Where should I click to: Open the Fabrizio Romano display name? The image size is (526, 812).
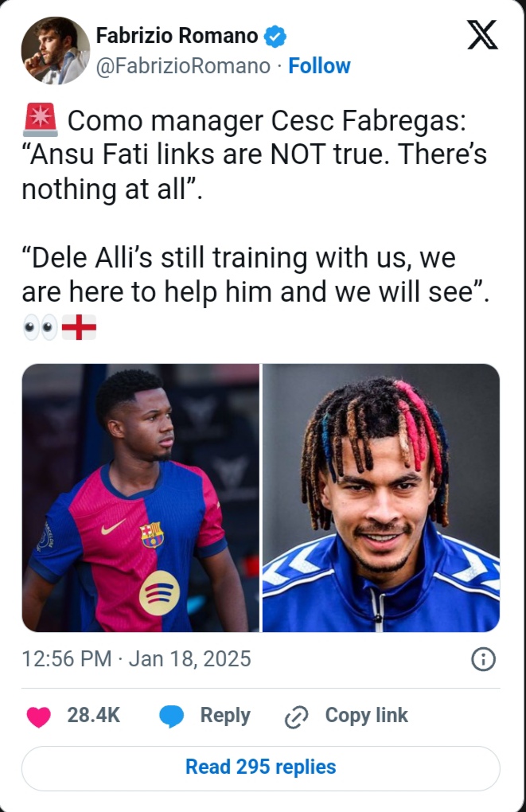177,36
